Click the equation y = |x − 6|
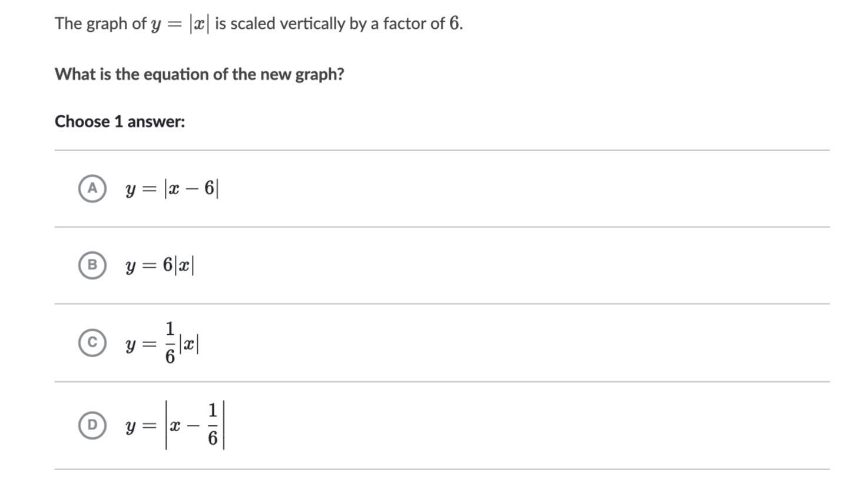The width and height of the screenshot is (868, 486). 172,188
